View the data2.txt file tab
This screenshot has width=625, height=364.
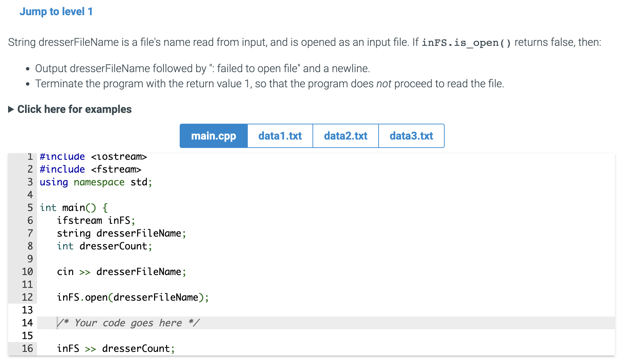coord(346,136)
